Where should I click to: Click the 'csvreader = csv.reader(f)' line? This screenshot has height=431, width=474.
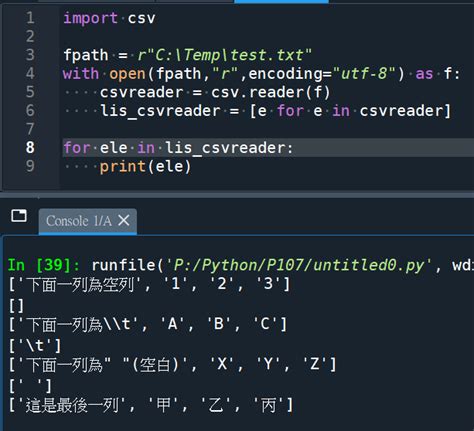click(215, 92)
